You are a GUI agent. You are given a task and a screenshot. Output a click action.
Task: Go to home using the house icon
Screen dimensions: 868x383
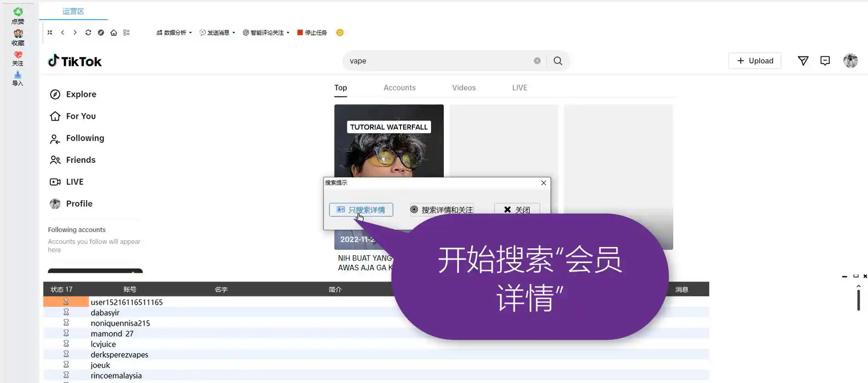click(114, 33)
